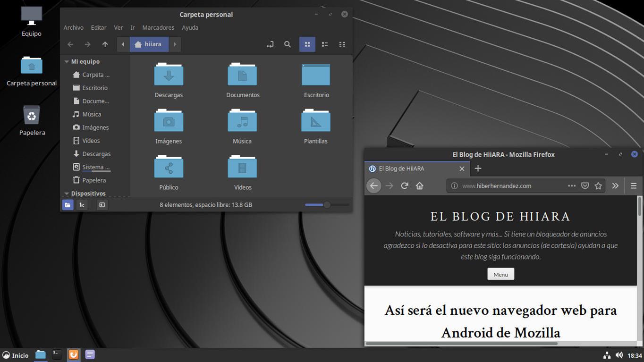The height and width of the screenshot is (362, 644).
Task: Click path bar right scroll arrow
Action: point(175,44)
